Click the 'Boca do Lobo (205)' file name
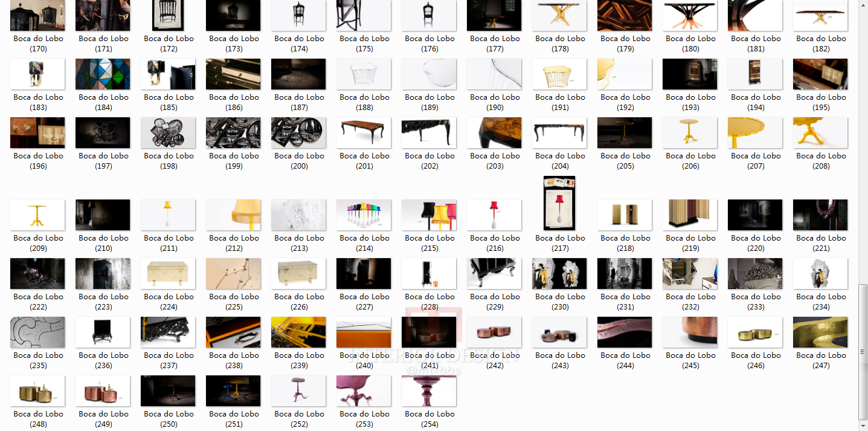Screen dimensions: 868x431 pos(625,161)
